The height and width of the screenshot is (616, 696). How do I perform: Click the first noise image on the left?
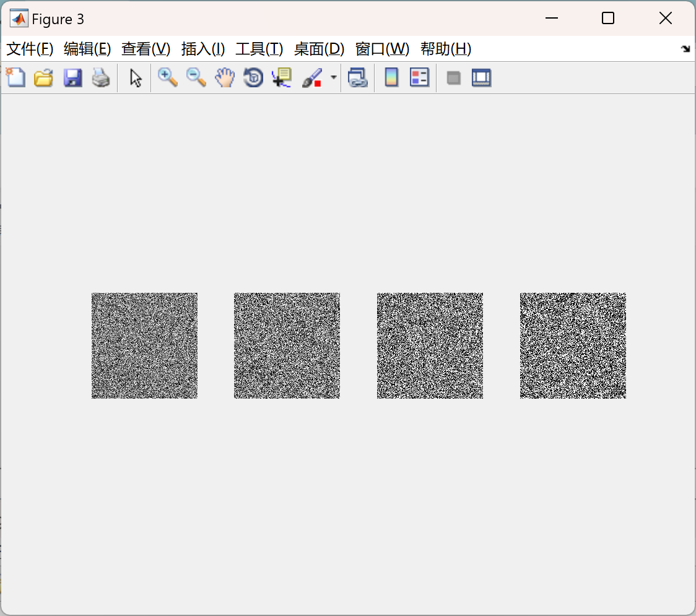click(x=144, y=345)
